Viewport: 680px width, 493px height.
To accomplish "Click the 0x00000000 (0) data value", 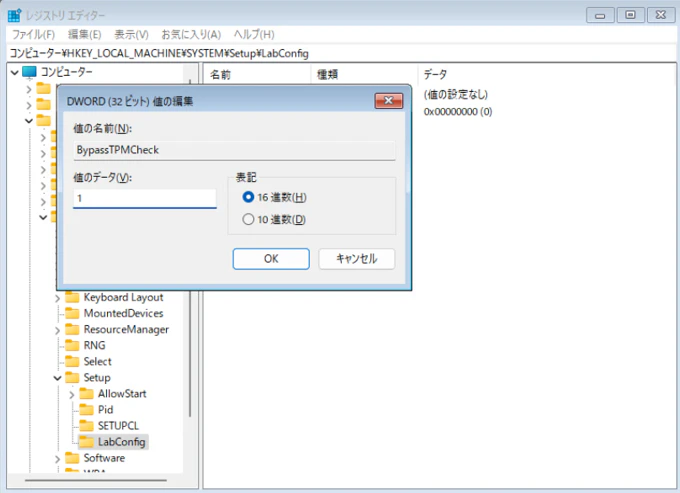I will point(458,112).
